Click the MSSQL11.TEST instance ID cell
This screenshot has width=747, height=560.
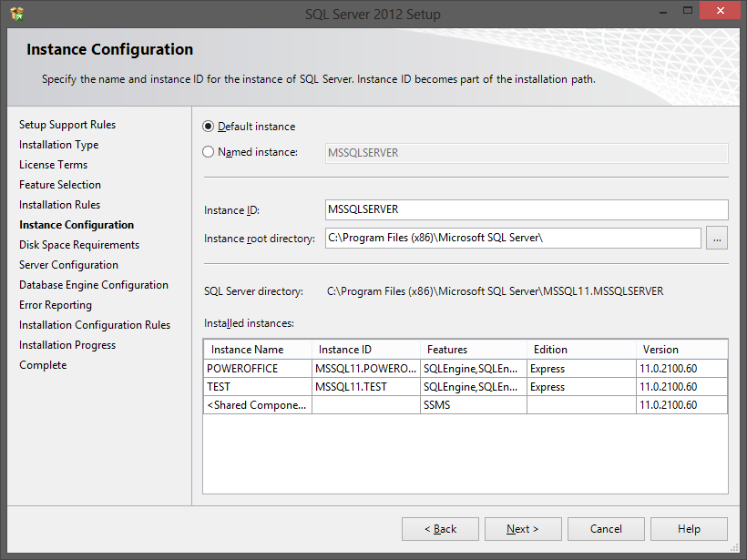366,387
